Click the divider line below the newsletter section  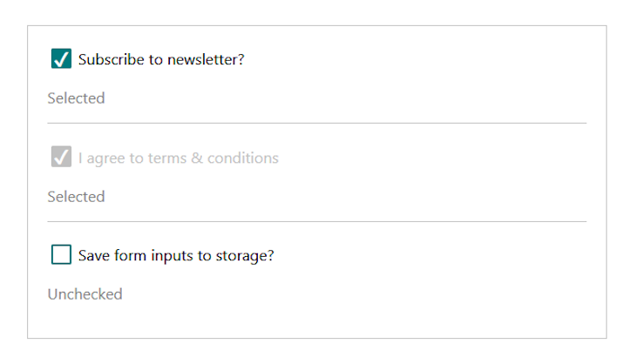click(317, 124)
